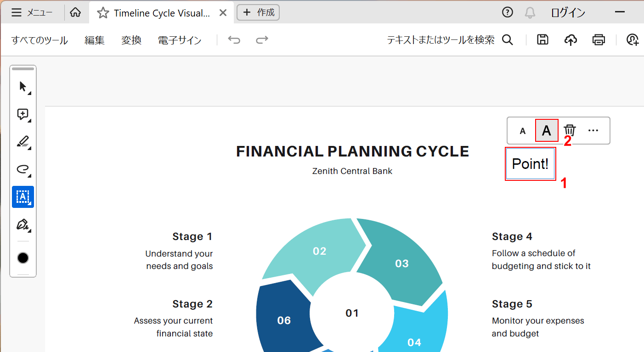The image size is (644, 352).
Task: Delete the text box with trash icon
Action: click(x=570, y=131)
